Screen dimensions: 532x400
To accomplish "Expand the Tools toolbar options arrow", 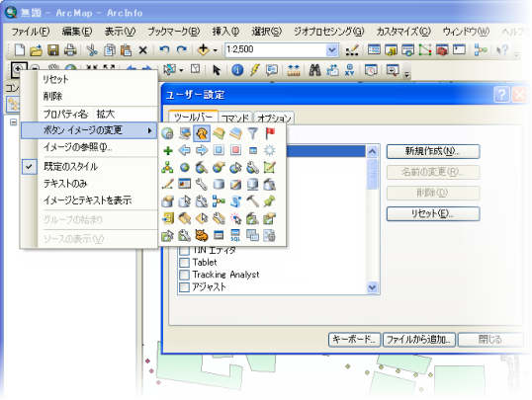I will click(x=406, y=74).
